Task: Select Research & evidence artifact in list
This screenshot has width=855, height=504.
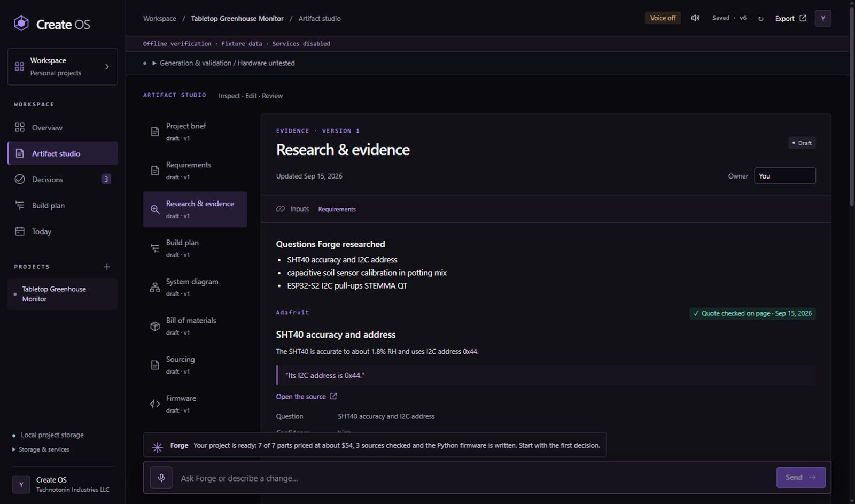Action: click(195, 210)
